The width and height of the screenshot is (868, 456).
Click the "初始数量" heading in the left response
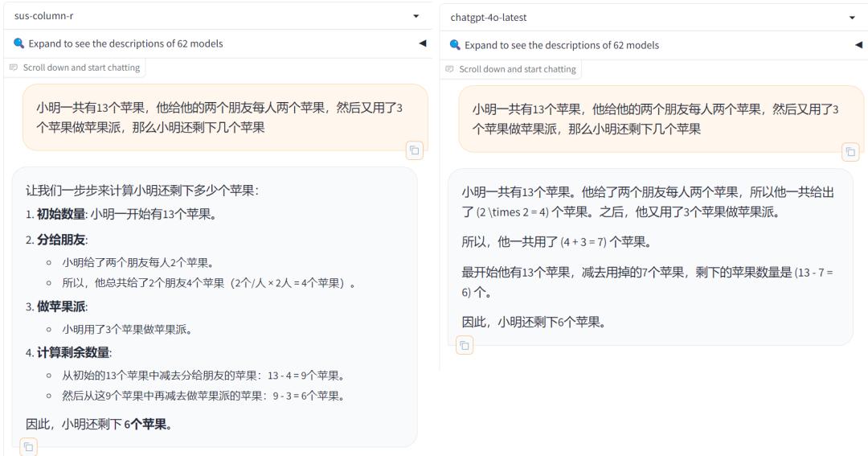point(61,214)
